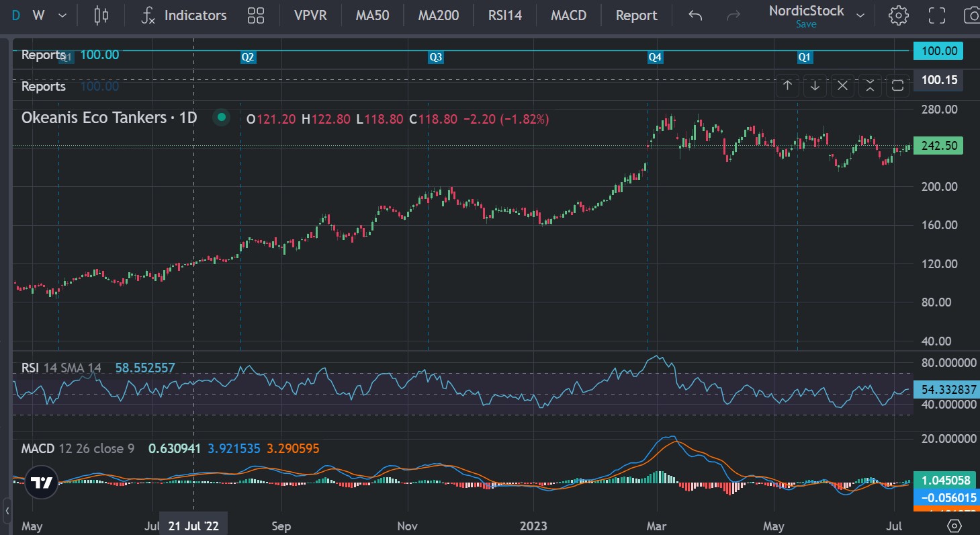Click RSI value label 54.332837
Image resolution: width=980 pixels, height=535 pixels.
pyautogui.click(x=947, y=389)
